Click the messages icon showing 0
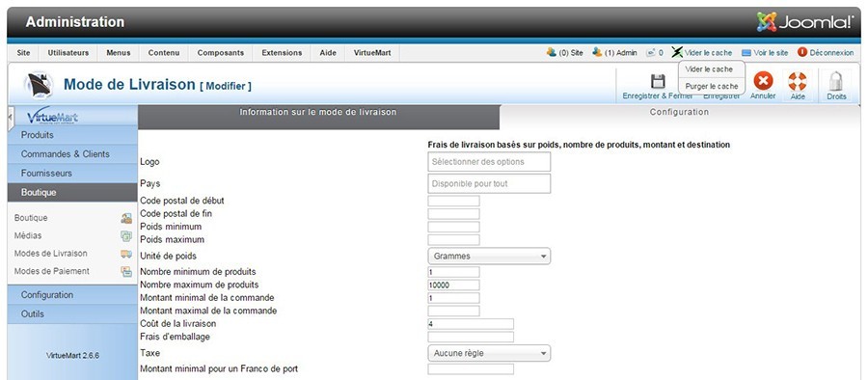Image resolution: width=868 pixels, height=380 pixels. (650, 53)
